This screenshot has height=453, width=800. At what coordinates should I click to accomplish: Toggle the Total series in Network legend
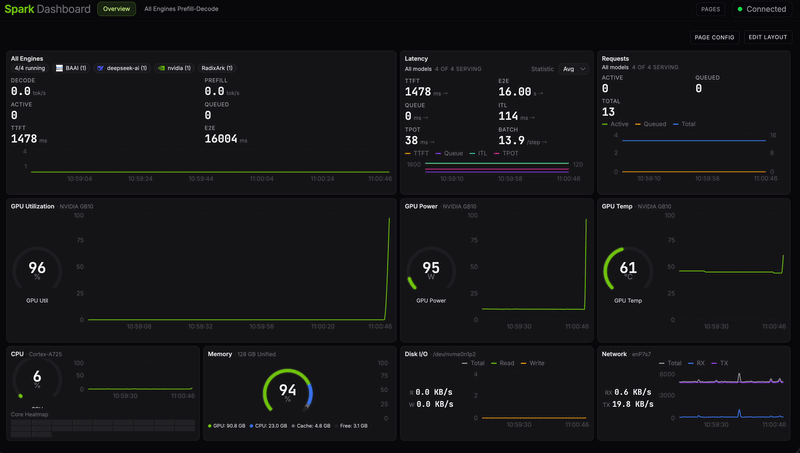click(670, 363)
